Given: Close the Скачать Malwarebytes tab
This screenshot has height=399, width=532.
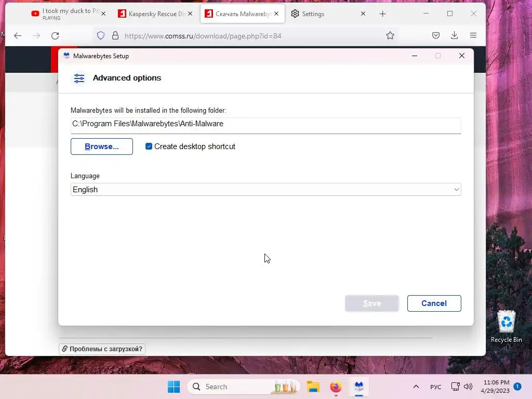Looking at the screenshot, I should pos(276,14).
